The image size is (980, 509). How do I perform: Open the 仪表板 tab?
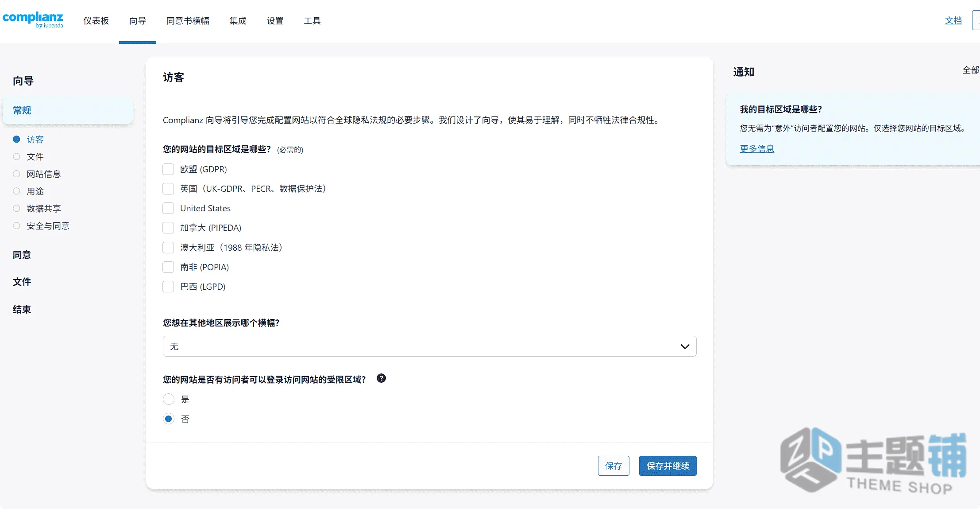(x=96, y=21)
